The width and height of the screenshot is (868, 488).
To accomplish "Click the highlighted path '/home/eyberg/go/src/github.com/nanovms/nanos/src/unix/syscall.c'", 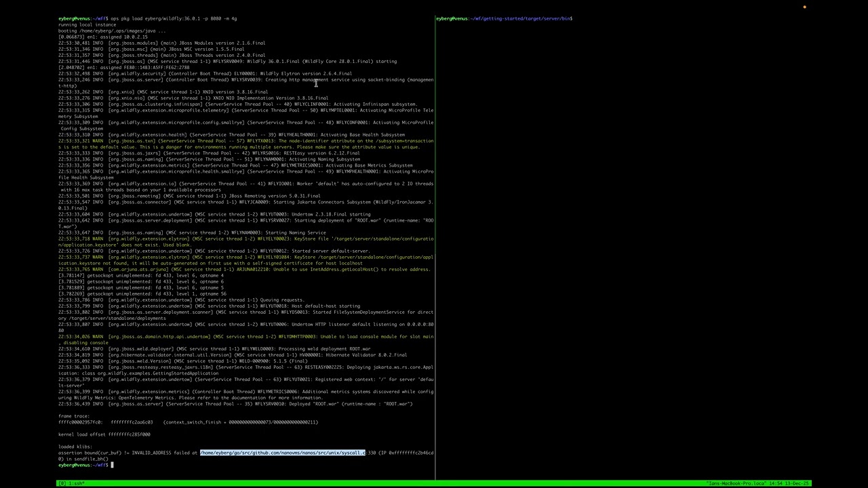I will 282,453.
